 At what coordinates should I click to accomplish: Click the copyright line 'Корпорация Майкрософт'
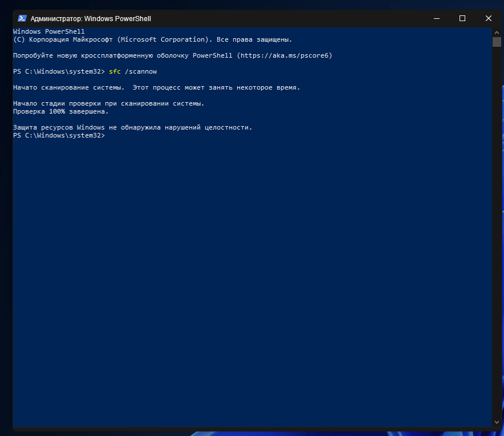tap(152, 39)
